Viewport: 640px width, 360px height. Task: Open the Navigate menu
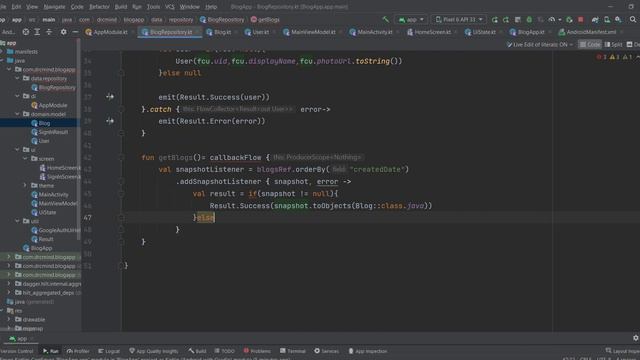coord(54,7)
